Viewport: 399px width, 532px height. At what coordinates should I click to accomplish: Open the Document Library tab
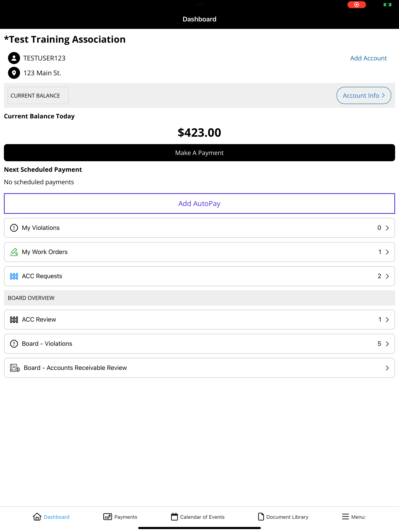point(283,517)
